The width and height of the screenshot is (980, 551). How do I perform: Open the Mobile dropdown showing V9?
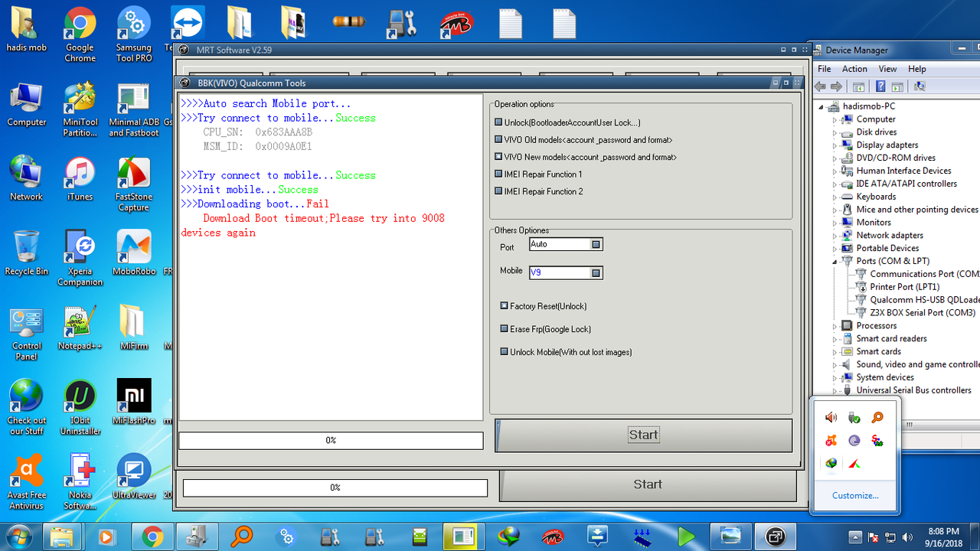pyautogui.click(x=596, y=273)
